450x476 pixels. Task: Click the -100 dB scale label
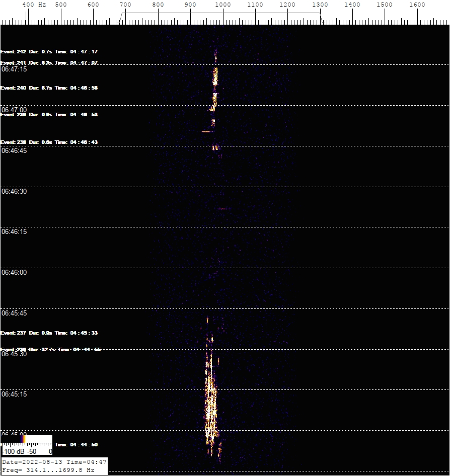pos(14,451)
